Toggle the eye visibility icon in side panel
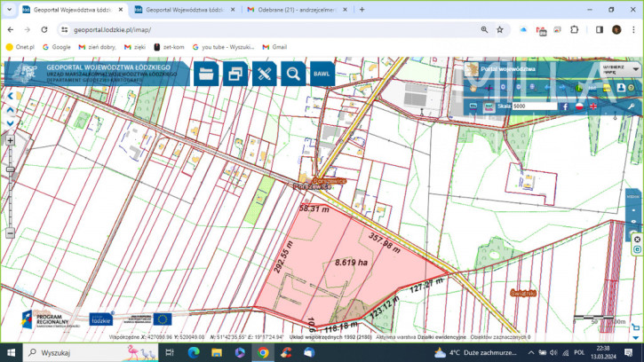 point(633,222)
